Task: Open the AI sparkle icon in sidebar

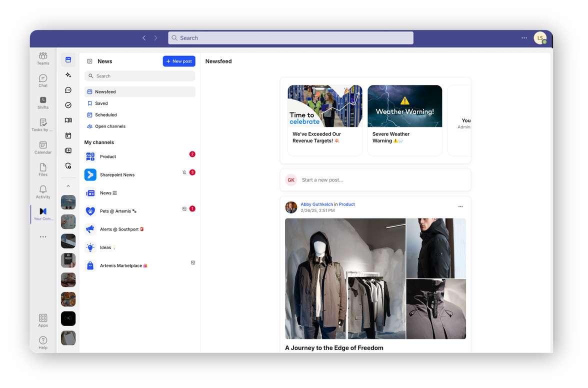Action: (68, 75)
